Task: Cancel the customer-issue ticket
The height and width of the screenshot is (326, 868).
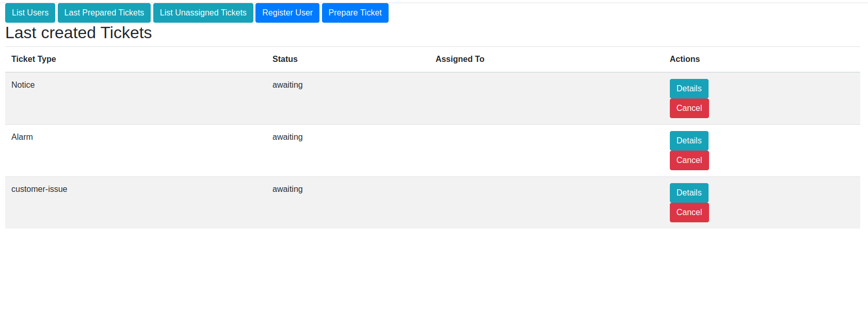Action: 689,213
